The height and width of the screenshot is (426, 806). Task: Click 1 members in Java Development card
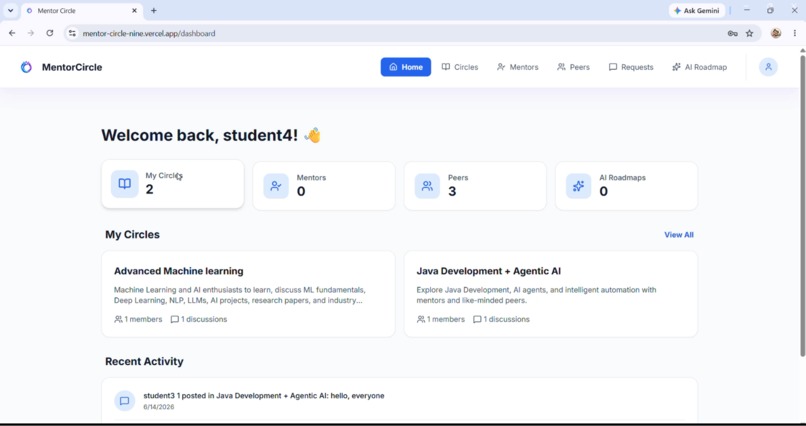pyautogui.click(x=441, y=319)
